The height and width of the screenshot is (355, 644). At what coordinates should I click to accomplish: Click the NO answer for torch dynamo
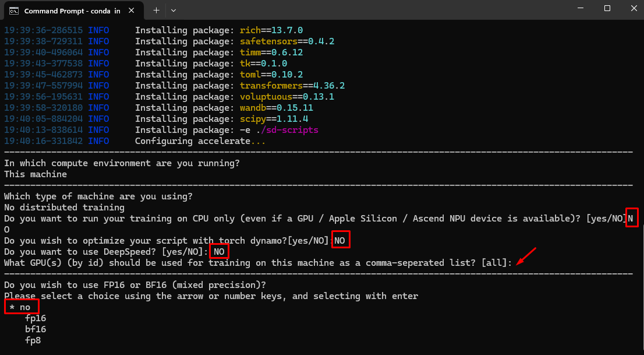point(341,241)
